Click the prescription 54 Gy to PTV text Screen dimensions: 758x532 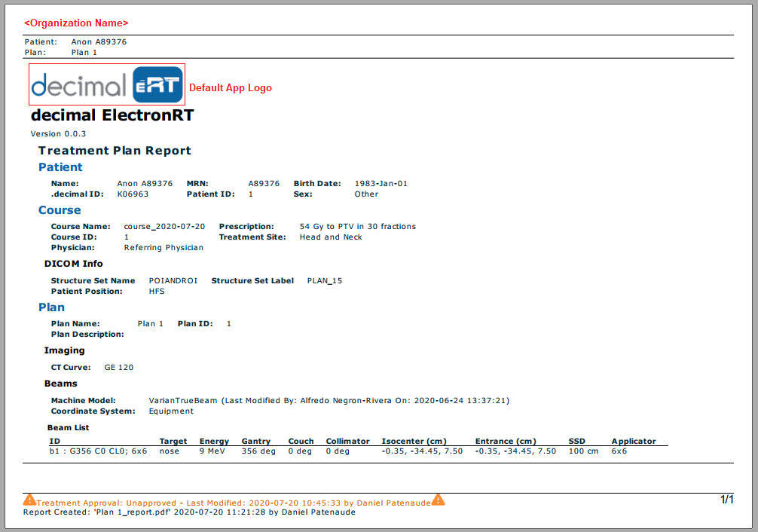pos(357,227)
